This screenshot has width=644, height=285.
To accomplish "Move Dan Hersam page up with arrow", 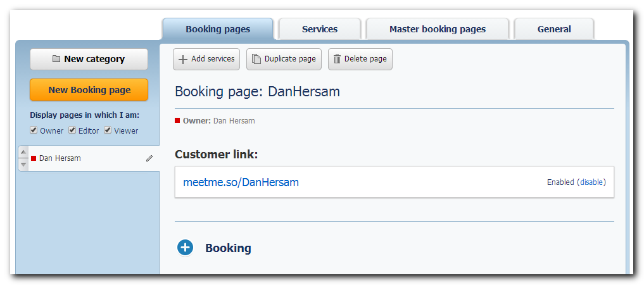I will click(x=23, y=152).
